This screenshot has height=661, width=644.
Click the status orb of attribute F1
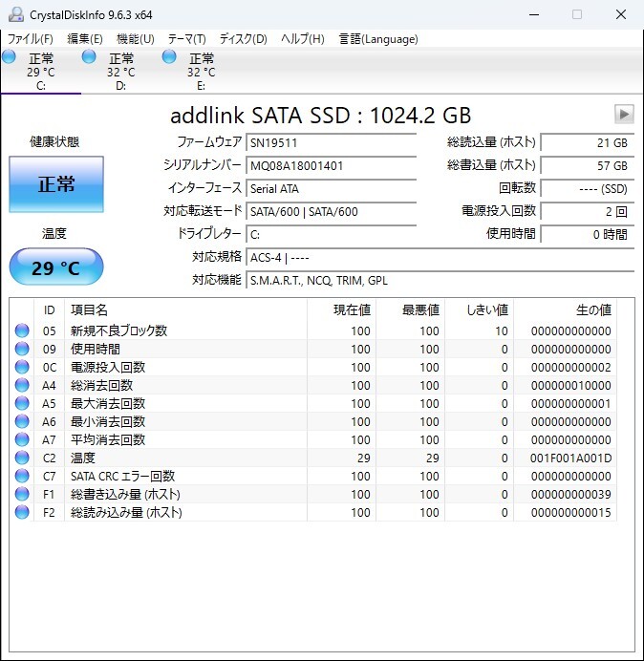[x=22, y=494]
